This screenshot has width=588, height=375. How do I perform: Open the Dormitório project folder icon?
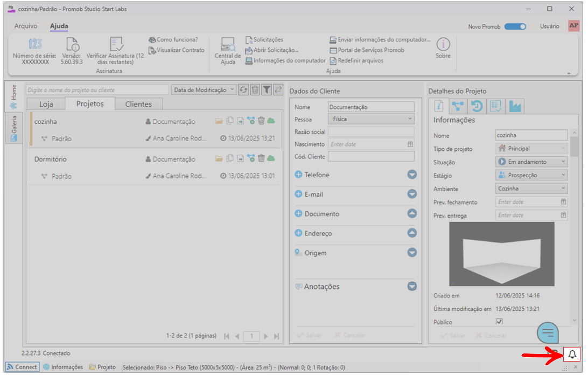pos(219,158)
